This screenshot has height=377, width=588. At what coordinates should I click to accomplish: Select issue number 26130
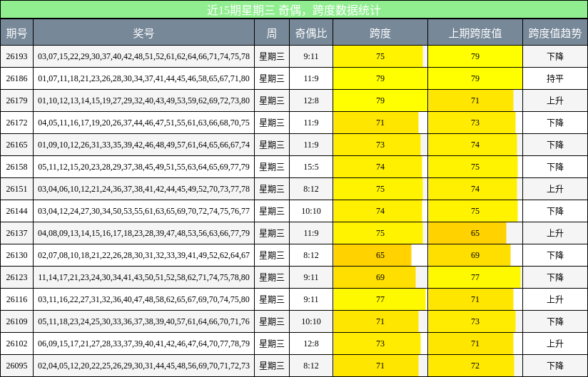17,255
